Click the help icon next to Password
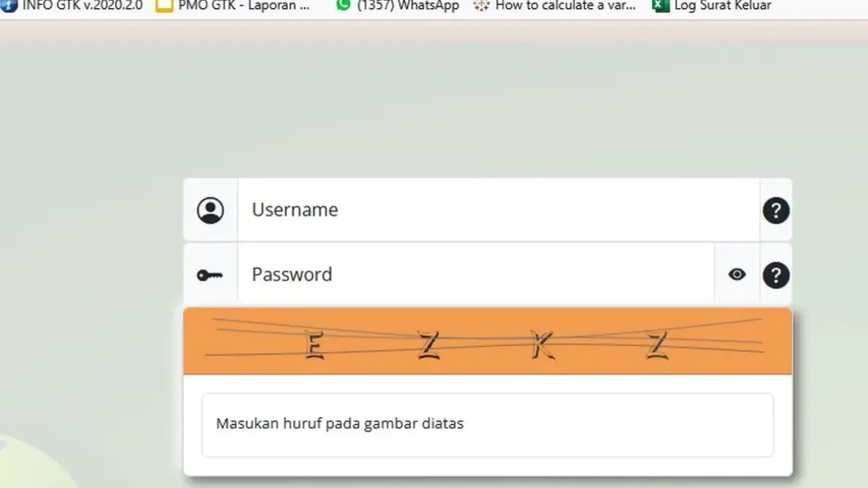Image resolution: width=868 pixels, height=488 pixels. click(775, 275)
